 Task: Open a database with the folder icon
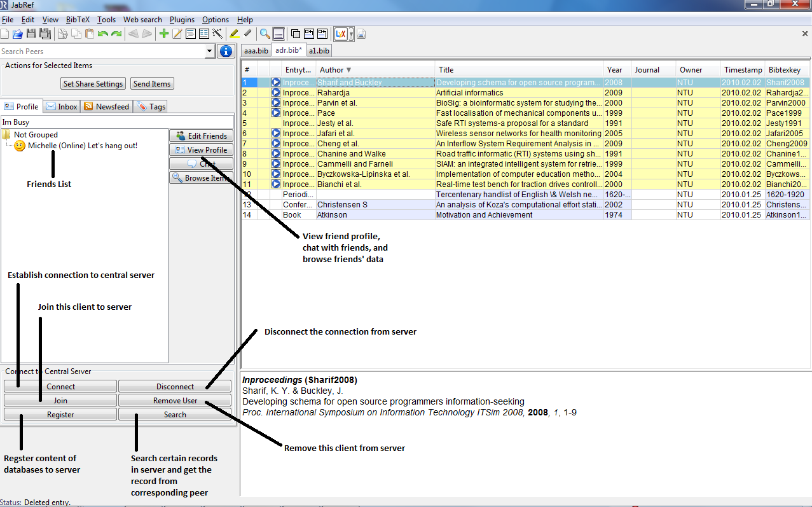click(18, 34)
